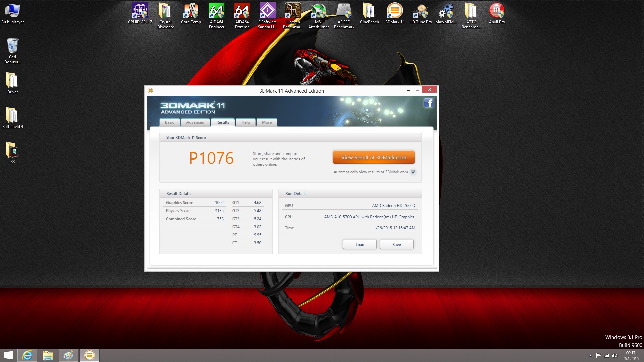644x362 pixels.
Task: Launch HD Tune Pro shortcut
Action: [x=420, y=14]
